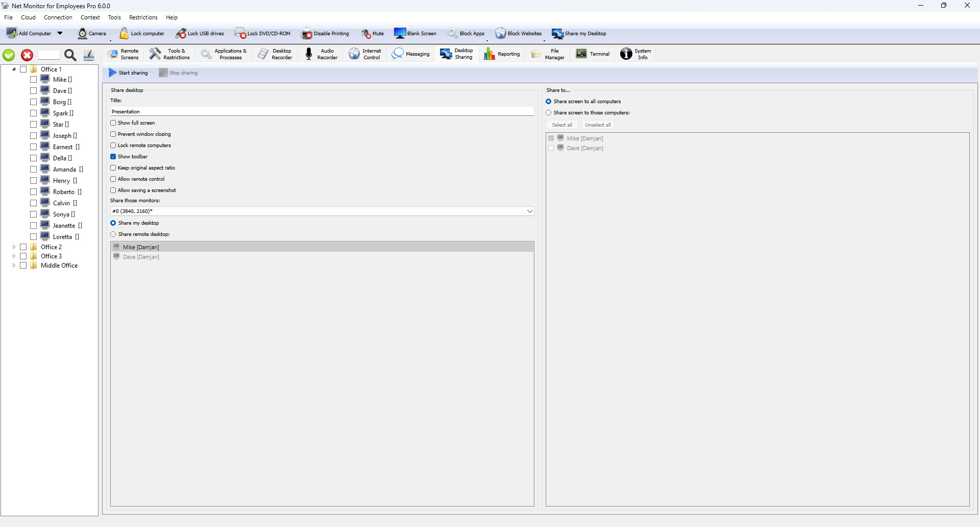Viewport: 980px width, 527px height.
Task: Uncheck the Show toolbar option
Action: (x=113, y=157)
